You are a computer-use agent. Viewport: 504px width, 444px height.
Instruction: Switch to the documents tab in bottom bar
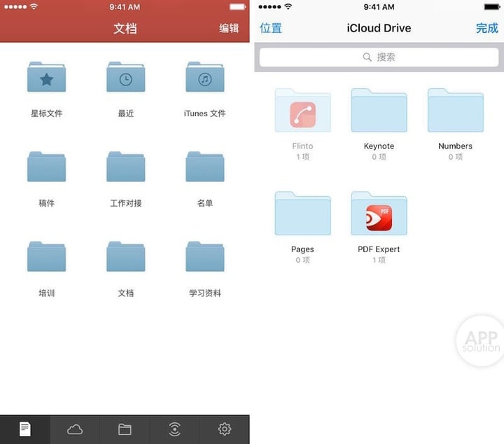click(x=25, y=429)
